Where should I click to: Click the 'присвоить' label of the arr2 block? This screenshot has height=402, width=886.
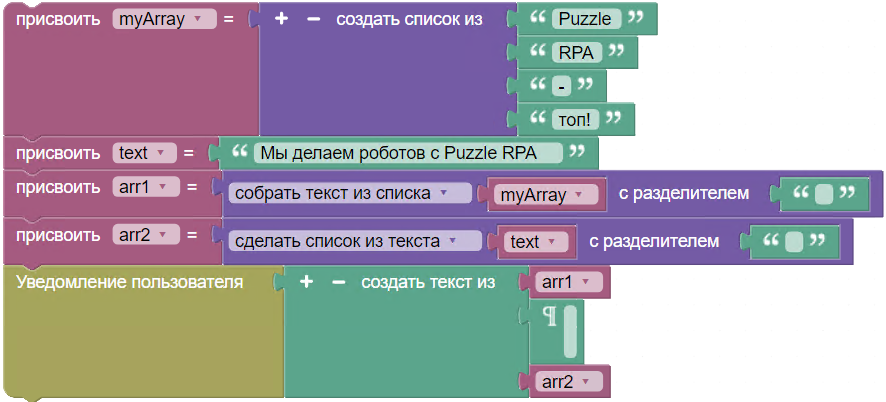59,235
